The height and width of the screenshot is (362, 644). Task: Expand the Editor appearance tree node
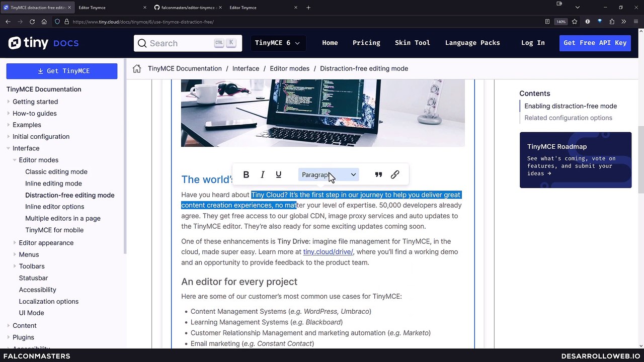[15, 243]
